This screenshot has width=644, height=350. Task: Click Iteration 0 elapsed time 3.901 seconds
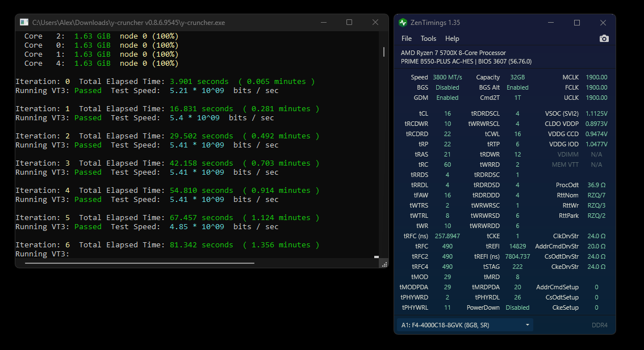click(x=199, y=82)
